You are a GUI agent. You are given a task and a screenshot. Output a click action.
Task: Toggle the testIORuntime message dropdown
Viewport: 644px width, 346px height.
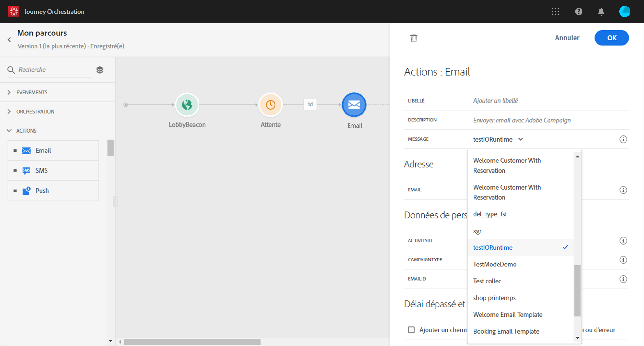coord(498,139)
